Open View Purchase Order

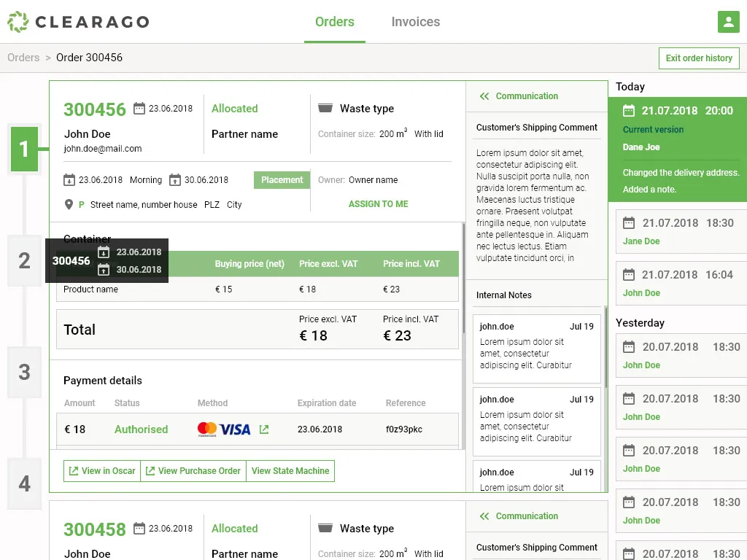(193, 471)
